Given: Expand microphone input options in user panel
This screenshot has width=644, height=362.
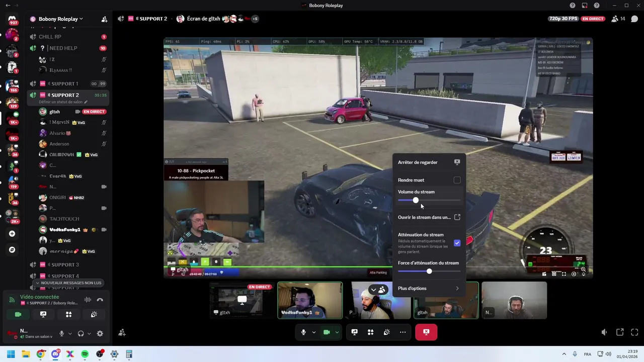Looking at the screenshot, I should (69, 333).
